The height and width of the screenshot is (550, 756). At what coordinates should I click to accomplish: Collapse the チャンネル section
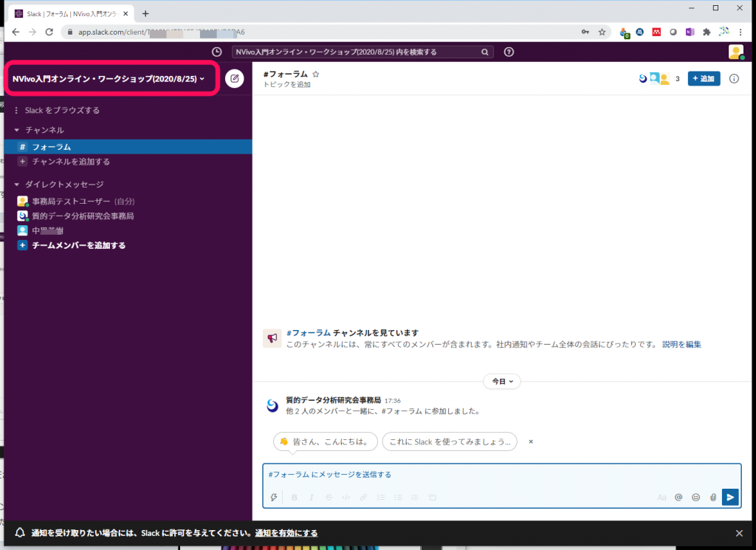(17, 130)
